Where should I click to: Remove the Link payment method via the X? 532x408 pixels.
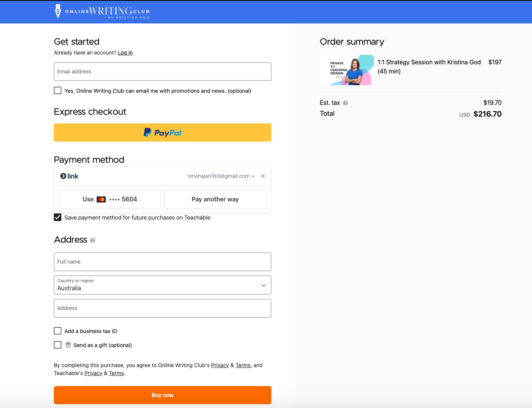pyautogui.click(x=263, y=176)
